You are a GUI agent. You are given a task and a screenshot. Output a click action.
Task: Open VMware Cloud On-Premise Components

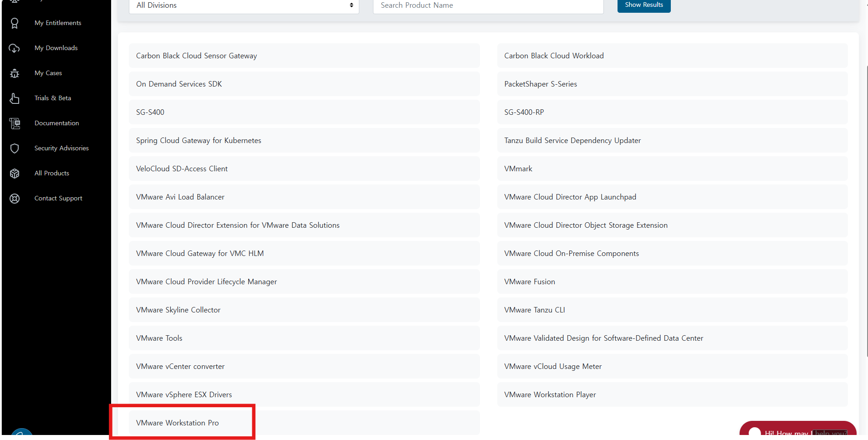pos(672,253)
